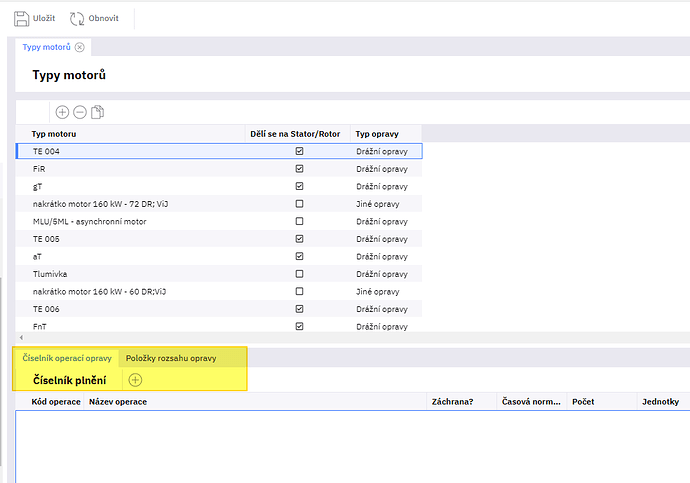
Task: Sort by Typ opravy column header
Action: click(x=377, y=133)
